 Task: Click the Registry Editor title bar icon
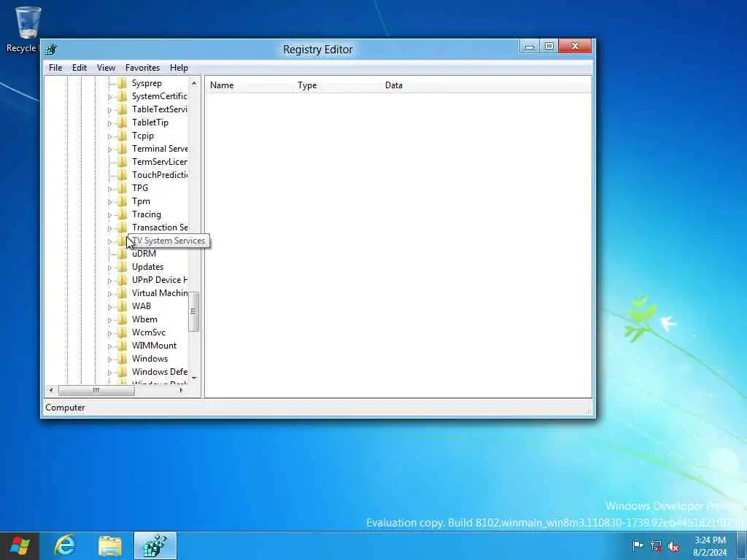[x=50, y=49]
